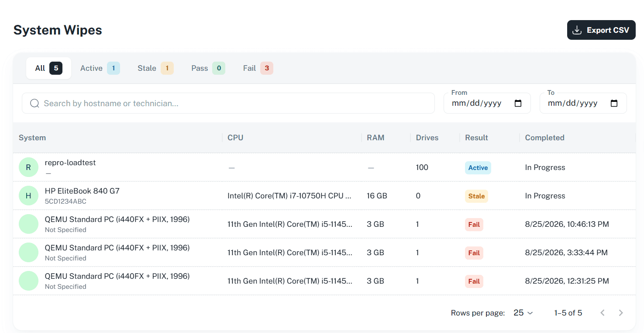
Task: Click the Export CSV button
Action: point(601,30)
